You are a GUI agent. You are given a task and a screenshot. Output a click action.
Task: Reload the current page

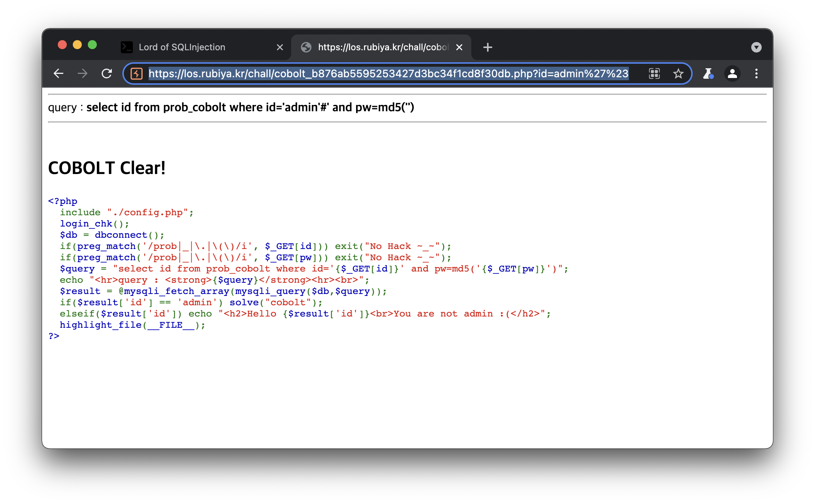point(107,73)
